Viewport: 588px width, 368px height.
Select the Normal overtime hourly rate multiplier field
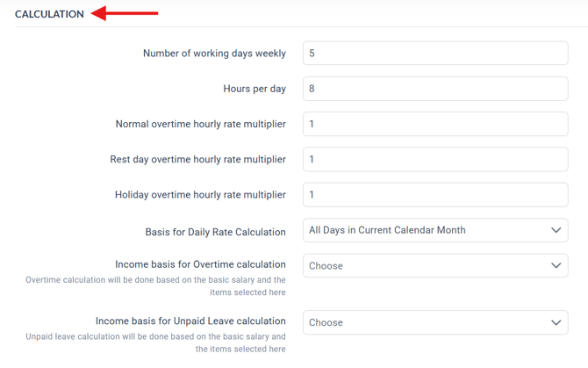(435, 124)
